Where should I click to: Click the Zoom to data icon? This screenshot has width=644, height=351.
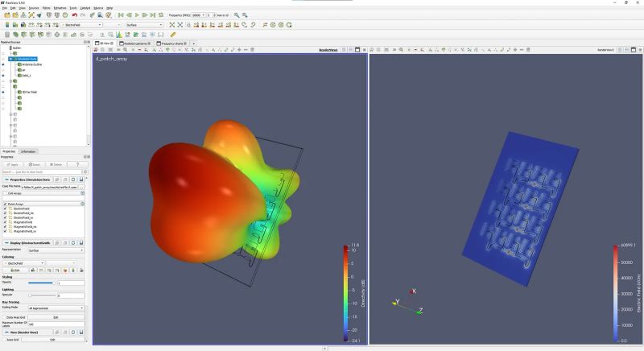point(180,25)
